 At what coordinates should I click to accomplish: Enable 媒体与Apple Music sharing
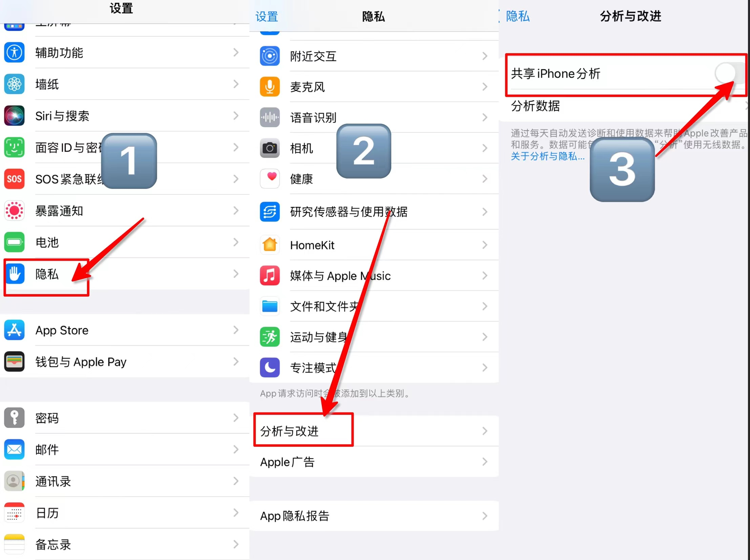pyautogui.click(x=374, y=276)
